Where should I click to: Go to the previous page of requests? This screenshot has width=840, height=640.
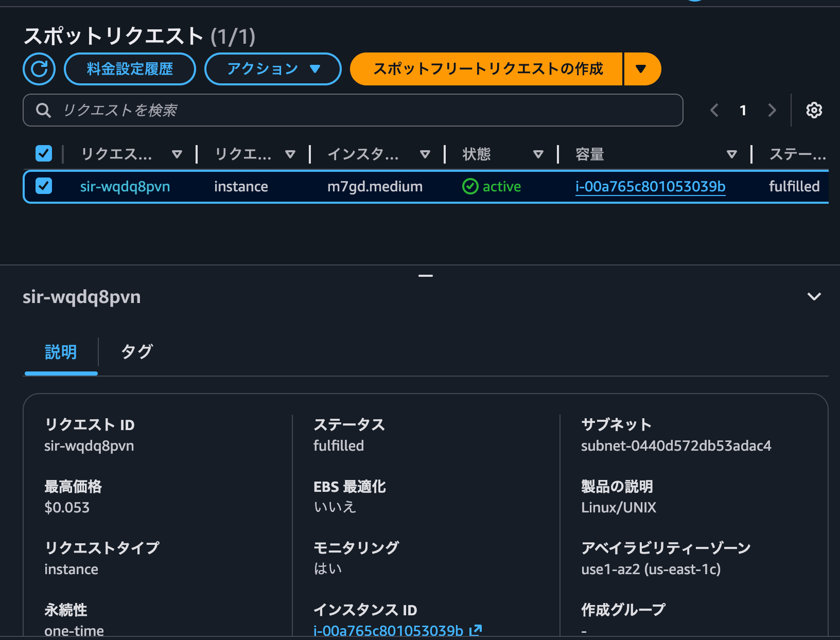(714, 110)
